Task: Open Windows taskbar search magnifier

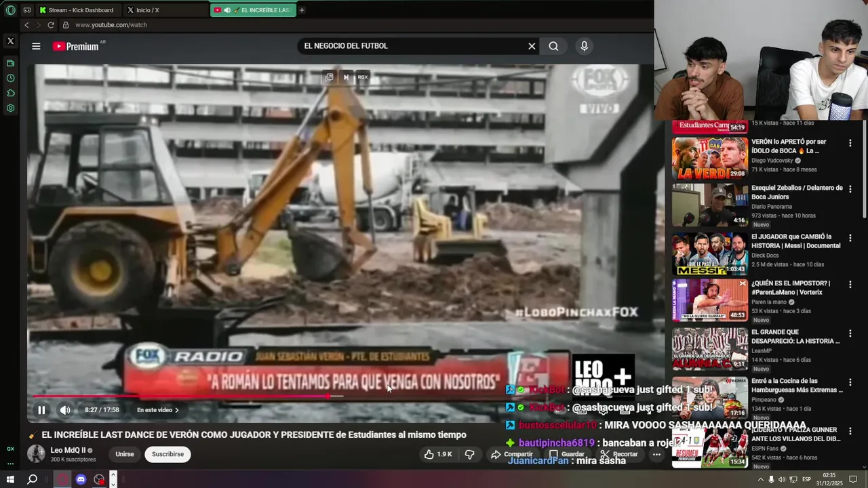Action: (32, 479)
